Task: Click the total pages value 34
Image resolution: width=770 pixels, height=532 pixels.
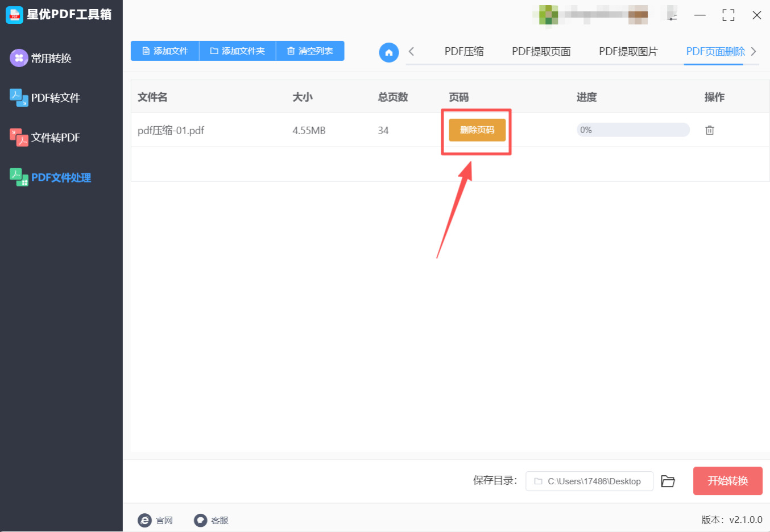Action: click(383, 130)
